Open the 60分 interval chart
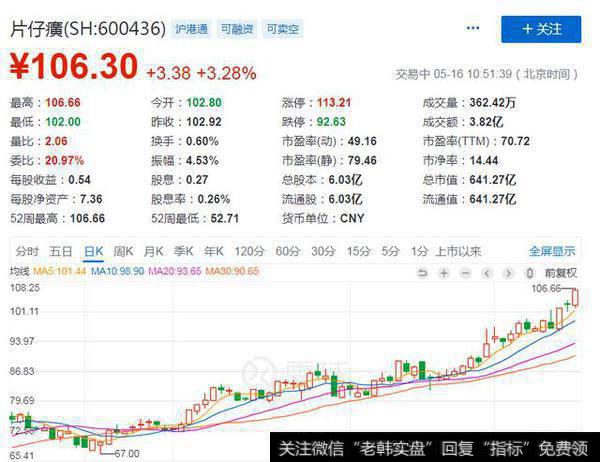The width and height of the screenshot is (600, 462). pos(287,251)
